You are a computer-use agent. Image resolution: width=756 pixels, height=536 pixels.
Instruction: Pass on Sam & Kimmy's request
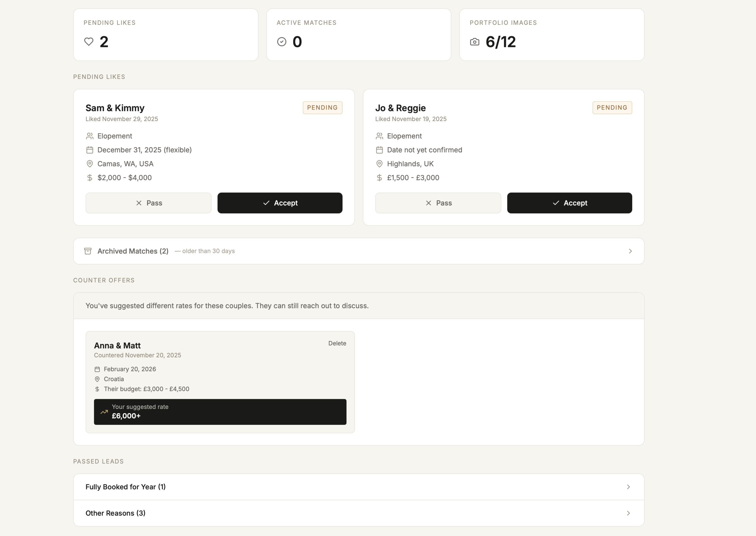[x=148, y=203]
